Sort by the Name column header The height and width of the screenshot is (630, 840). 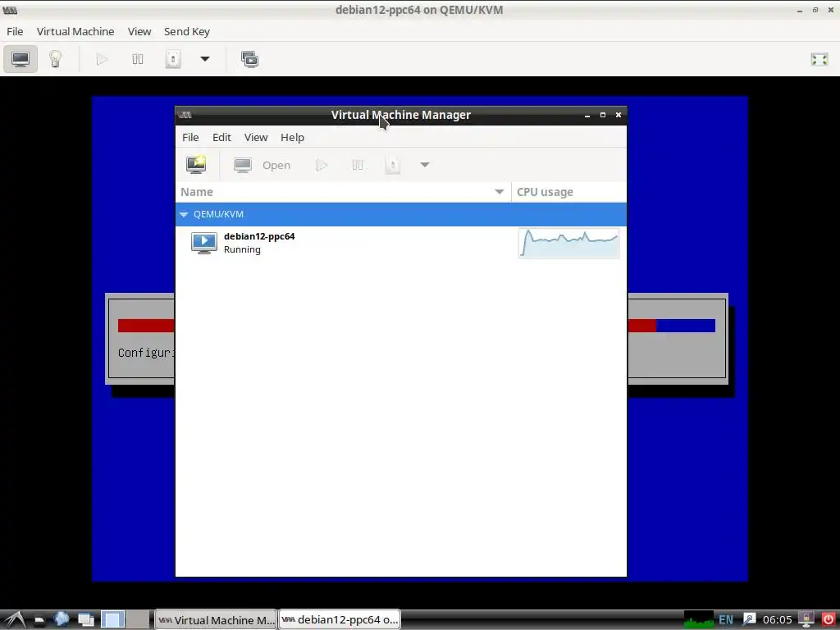(343, 192)
